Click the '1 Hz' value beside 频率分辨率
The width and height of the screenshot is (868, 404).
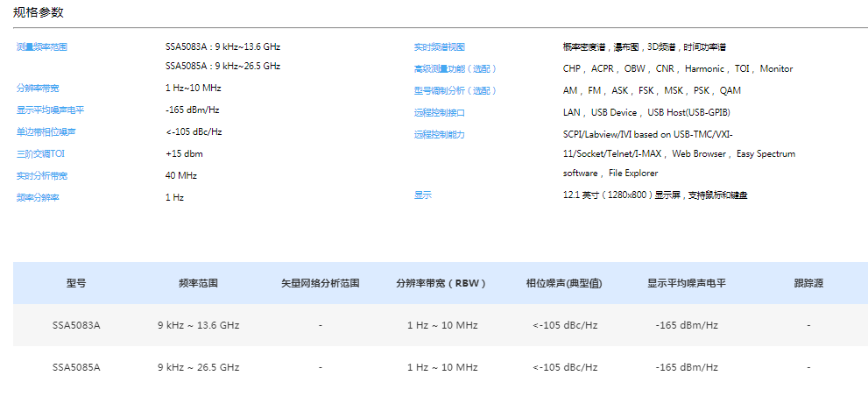(x=174, y=197)
